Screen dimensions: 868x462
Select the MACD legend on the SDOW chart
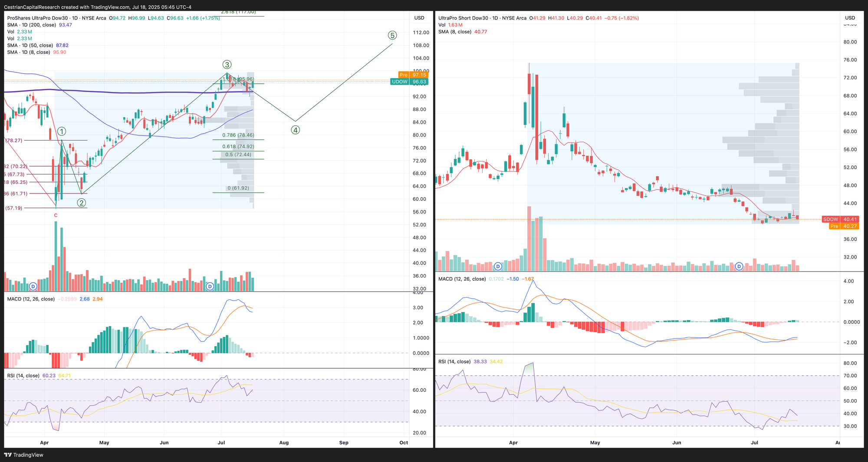pyautogui.click(x=486, y=279)
